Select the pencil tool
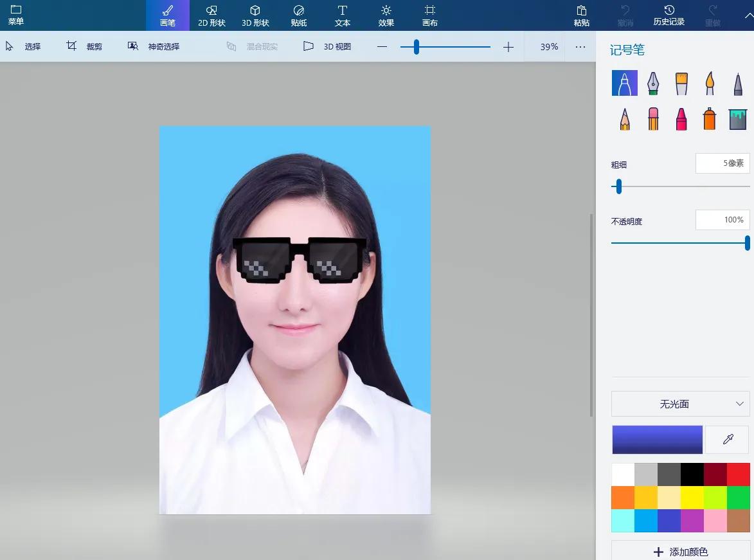754x560 pixels. [624, 118]
